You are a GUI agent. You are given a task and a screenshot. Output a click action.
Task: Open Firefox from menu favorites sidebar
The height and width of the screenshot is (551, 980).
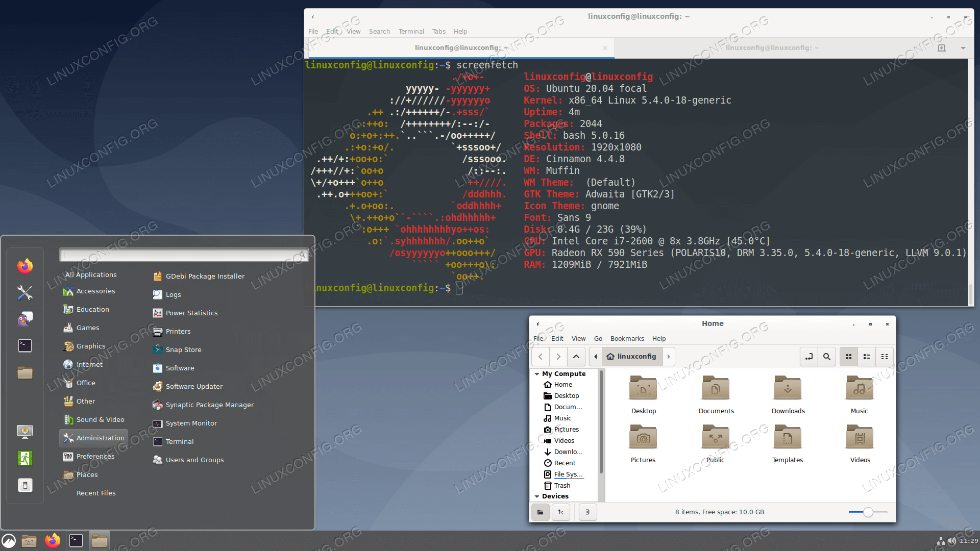[x=24, y=266]
